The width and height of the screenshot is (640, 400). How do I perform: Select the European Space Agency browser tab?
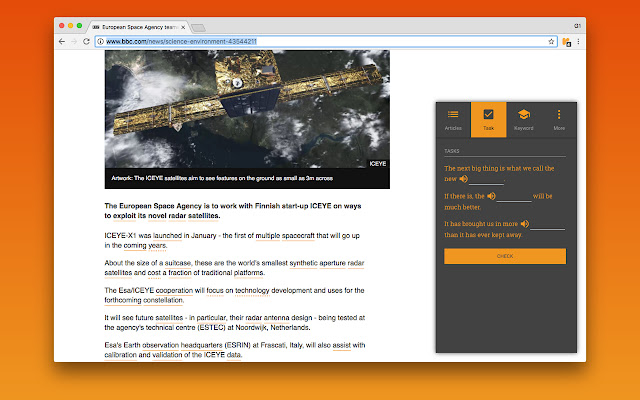(x=139, y=27)
